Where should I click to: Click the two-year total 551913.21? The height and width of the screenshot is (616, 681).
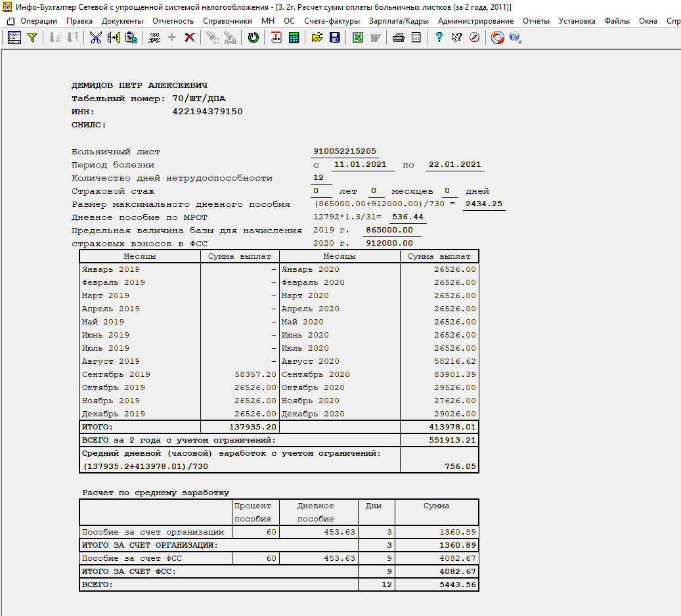(x=452, y=440)
